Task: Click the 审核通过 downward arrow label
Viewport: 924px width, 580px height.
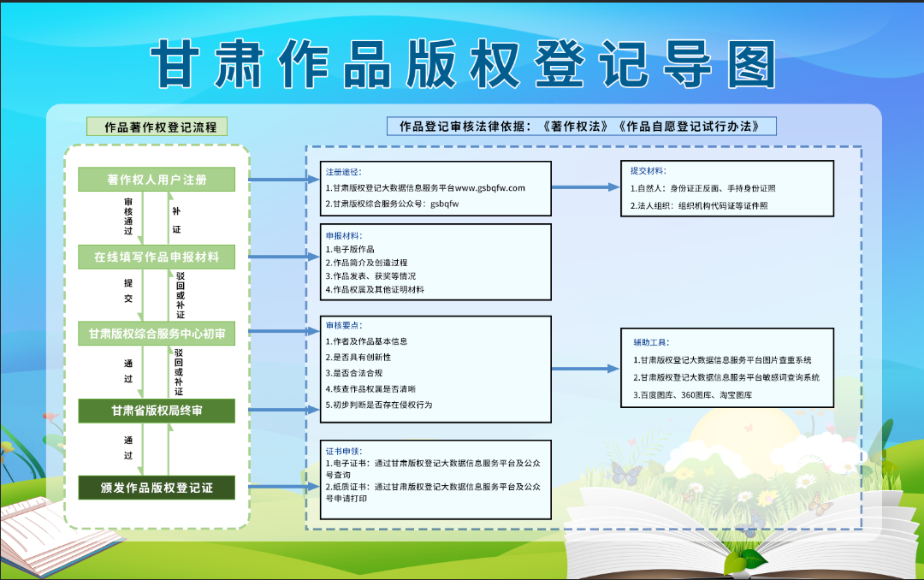Action: (128, 217)
